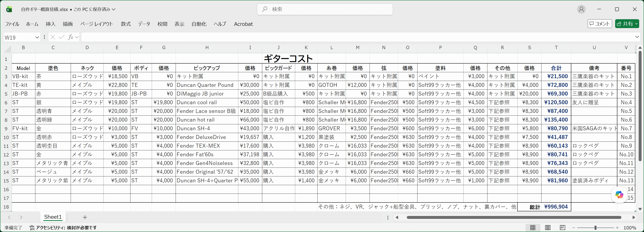Screen dimensions: 644x232
Task: Switch to Normal view icon
Action: coord(533,228)
